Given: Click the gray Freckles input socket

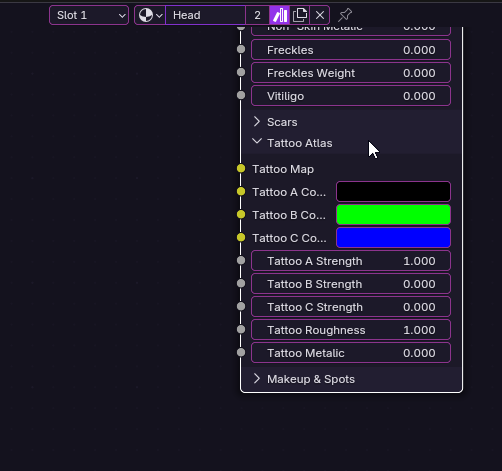Looking at the screenshot, I should click(241, 49).
